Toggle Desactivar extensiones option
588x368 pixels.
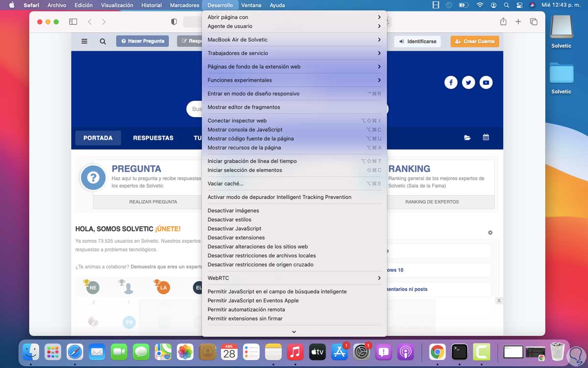point(294,237)
